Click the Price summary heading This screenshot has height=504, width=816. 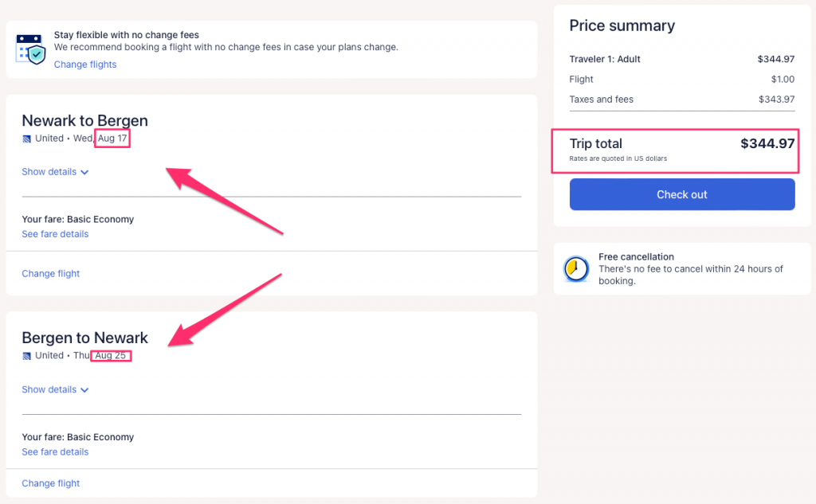click(622, 25)
